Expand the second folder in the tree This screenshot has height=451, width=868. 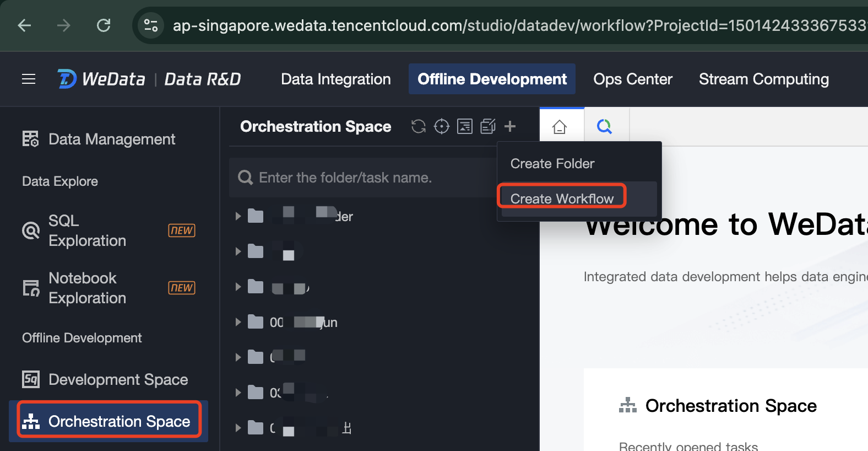pos(238,251)
